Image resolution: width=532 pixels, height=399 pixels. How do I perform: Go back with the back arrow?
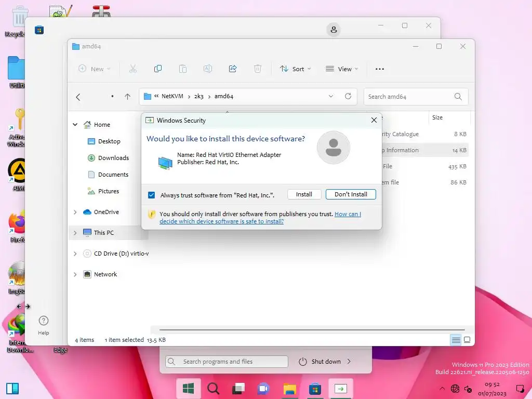[x=78, y=97]
